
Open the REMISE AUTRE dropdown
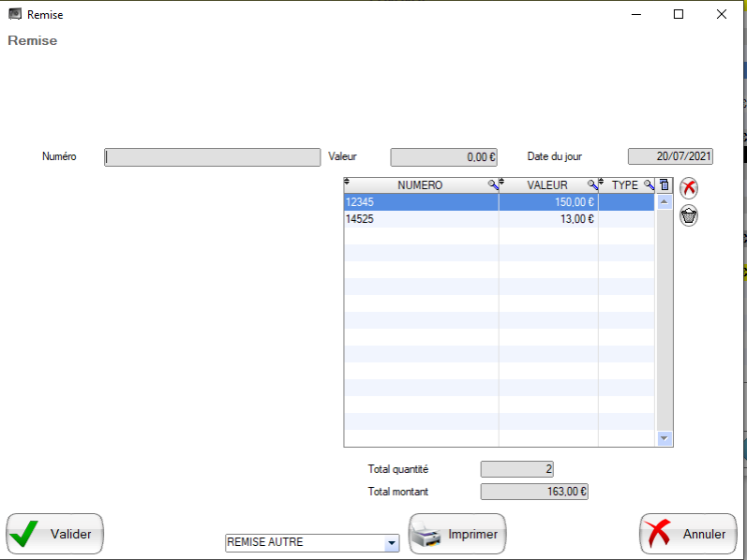[392, 542]
